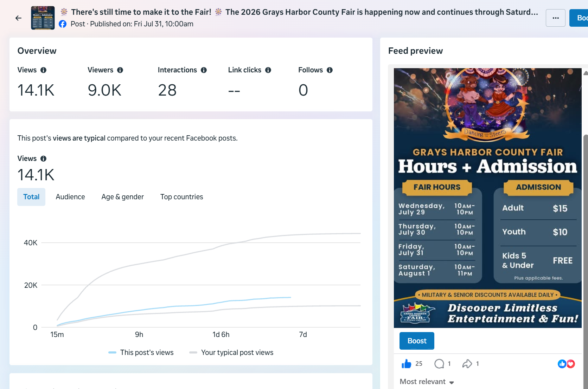Click the 'Feed preview' heading

tap(415, 51)
